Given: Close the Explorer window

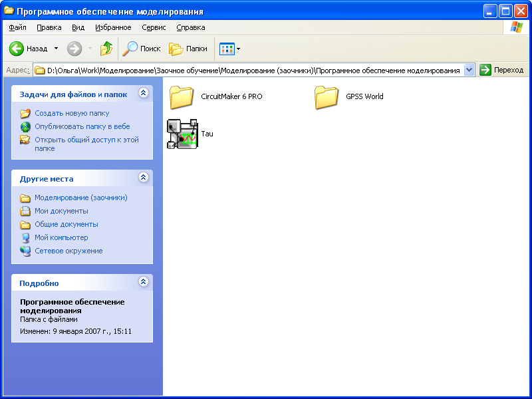Looking at the screenshot, I should [x=521, y=11].
